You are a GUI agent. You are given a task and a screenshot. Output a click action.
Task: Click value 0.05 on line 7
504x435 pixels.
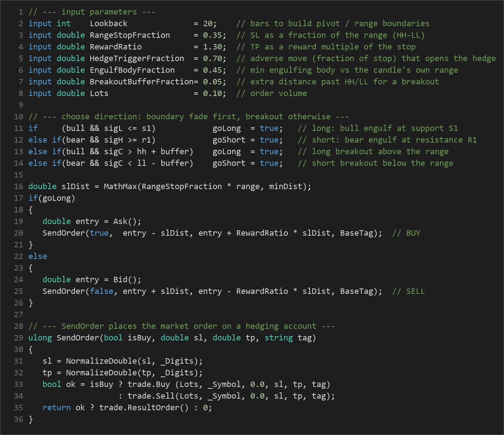click(x=213, y=82)
